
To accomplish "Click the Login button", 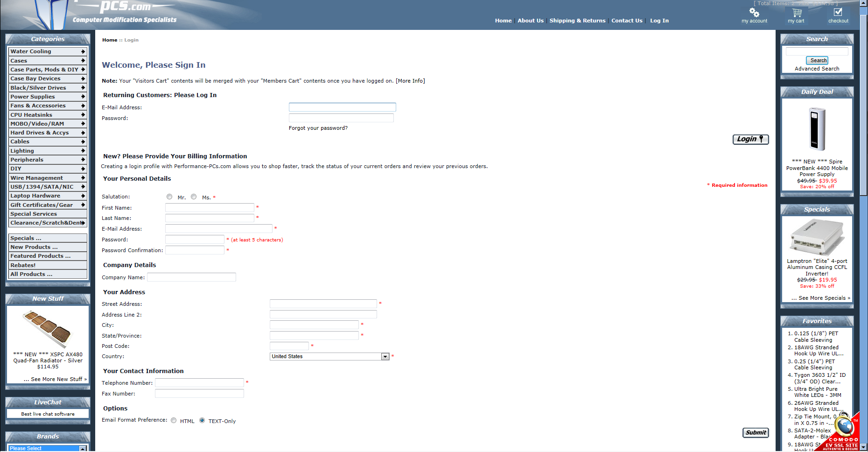I will coord(750,139).
